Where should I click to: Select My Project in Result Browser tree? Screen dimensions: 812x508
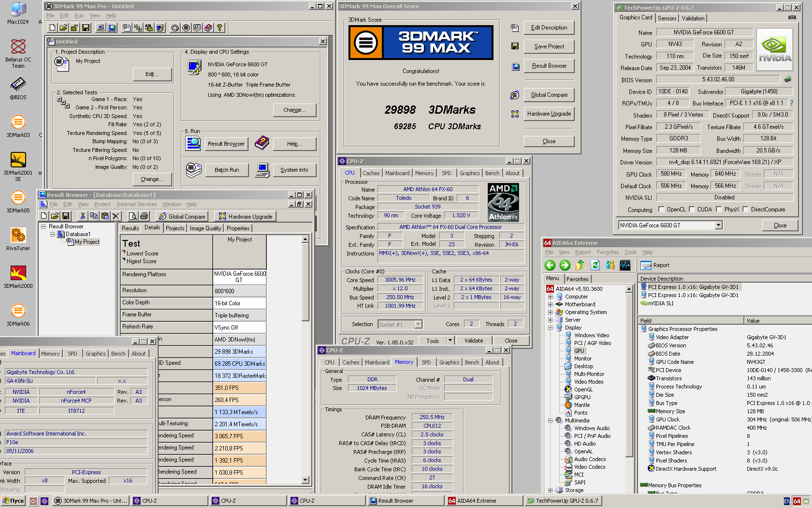(x=87, y=242)
